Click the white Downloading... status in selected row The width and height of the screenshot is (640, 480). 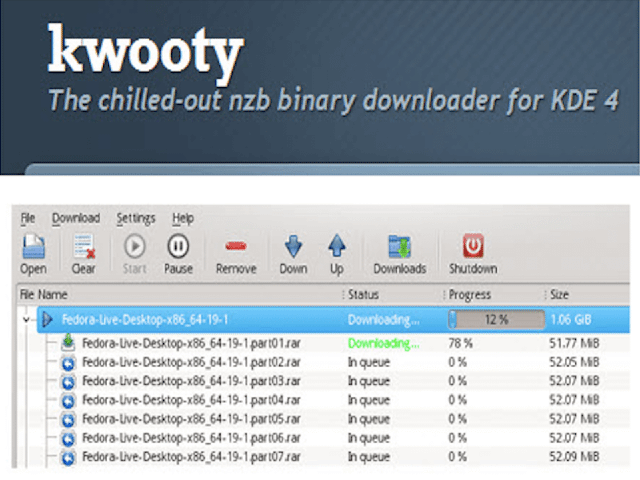click(x=383, y=320)
